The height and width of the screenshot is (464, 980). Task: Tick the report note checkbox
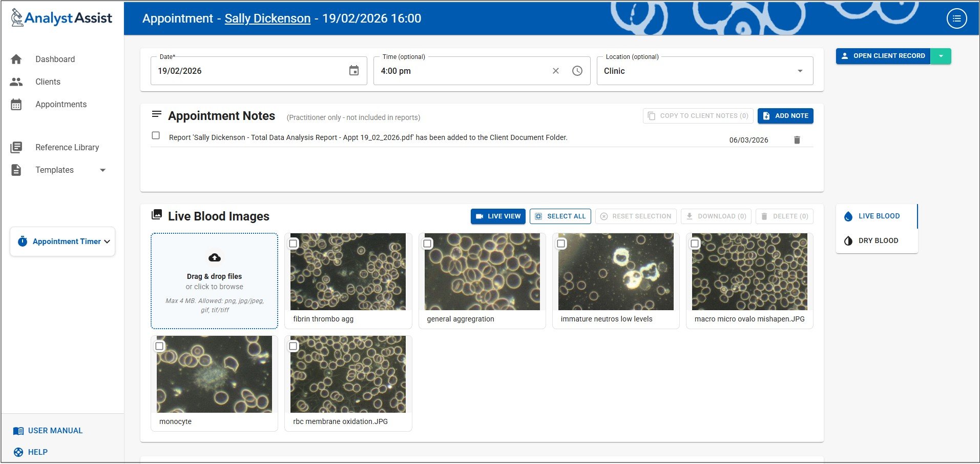click(156, 136)
